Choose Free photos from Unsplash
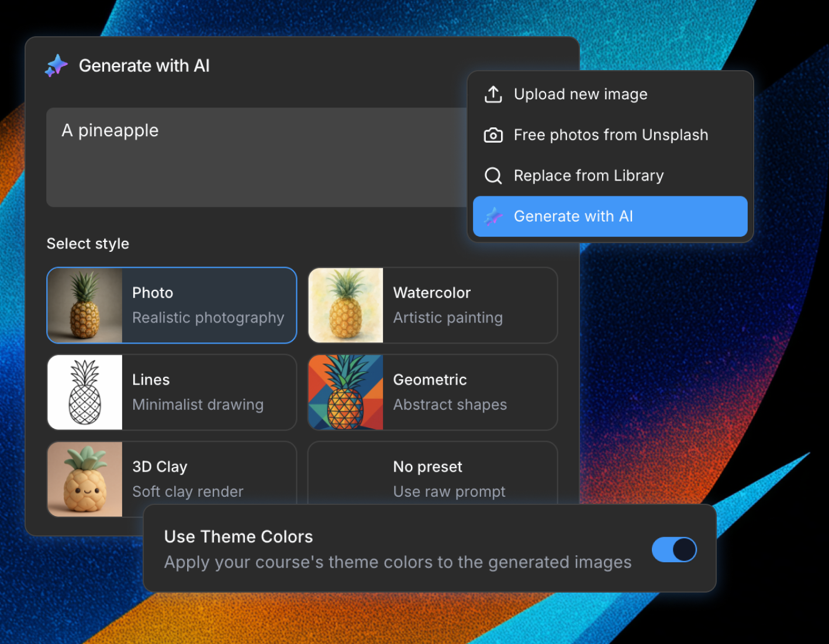Image resolution: width=829 pixels, height=644 pixels. pos(610,135)
